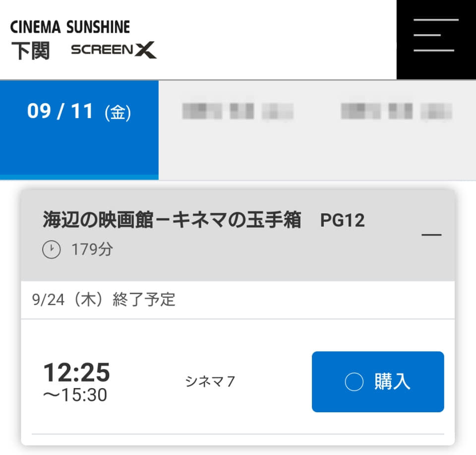The width and height of the screenshot is (476, 455).
Task: Open the hamburger menu
Action: 436,40
